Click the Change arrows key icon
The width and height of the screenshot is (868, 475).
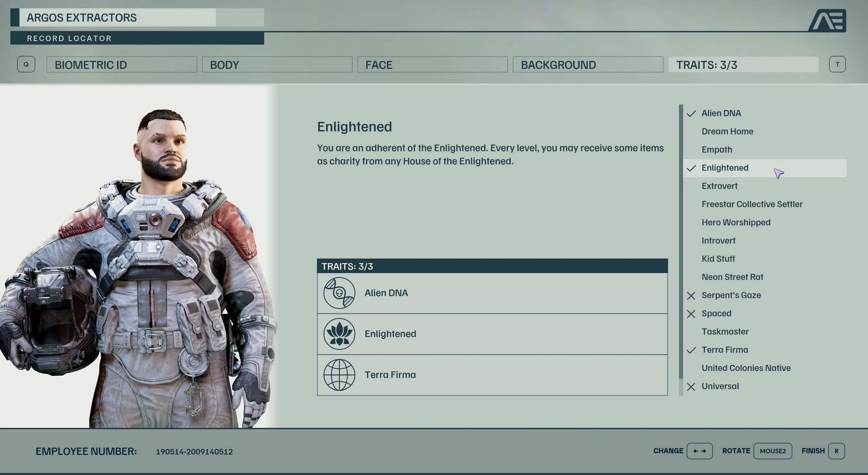click(699, 451)
